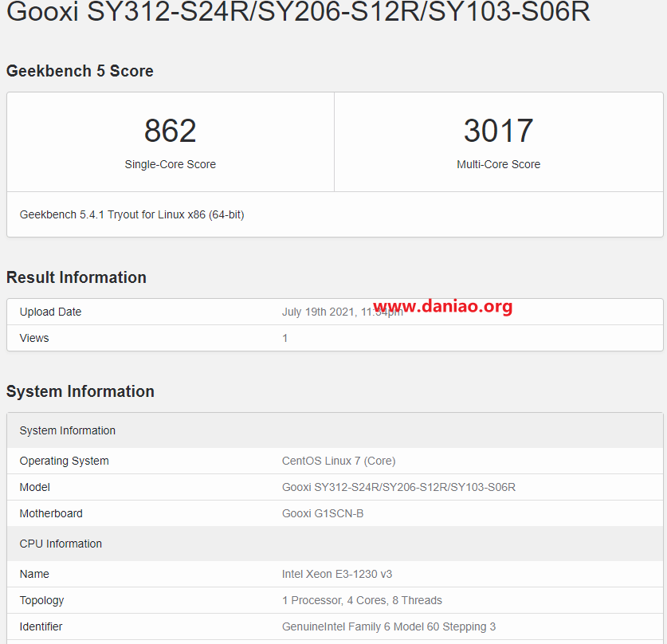Viewport: 667px width, 644px height.
Task: Select the 'Geekbench 5 Score' heading
Action: point(80,71)
